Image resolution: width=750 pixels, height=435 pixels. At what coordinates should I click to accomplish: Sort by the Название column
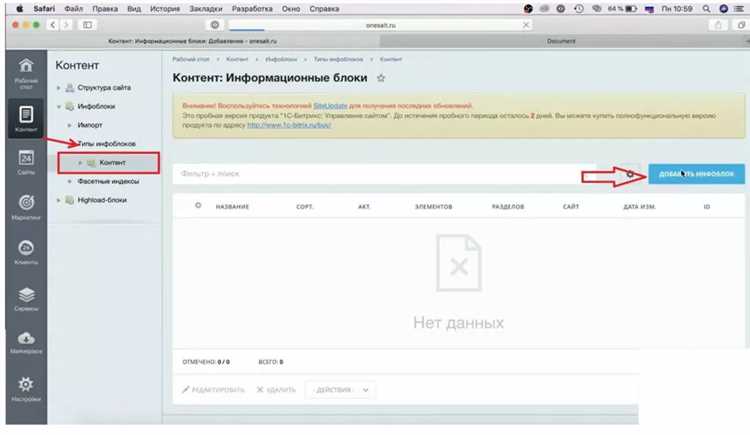point(232,207)
